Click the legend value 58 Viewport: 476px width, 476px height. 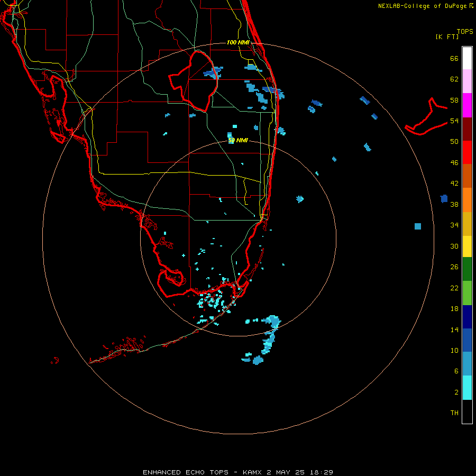pyautogui.click(x=454, y=100)
